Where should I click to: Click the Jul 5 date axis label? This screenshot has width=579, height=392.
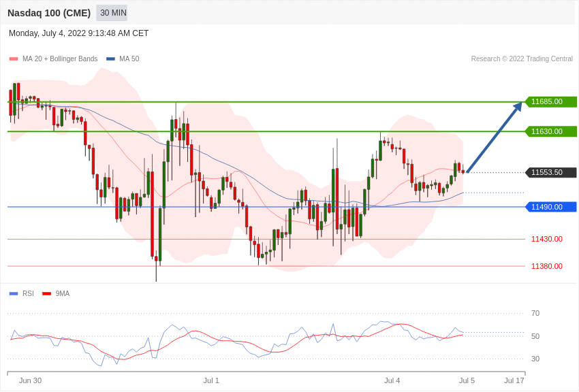[467, 380]
